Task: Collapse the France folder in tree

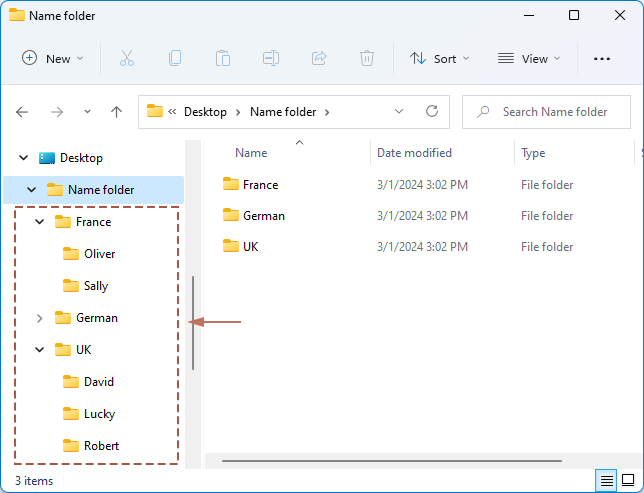Action: pos(40,222)
